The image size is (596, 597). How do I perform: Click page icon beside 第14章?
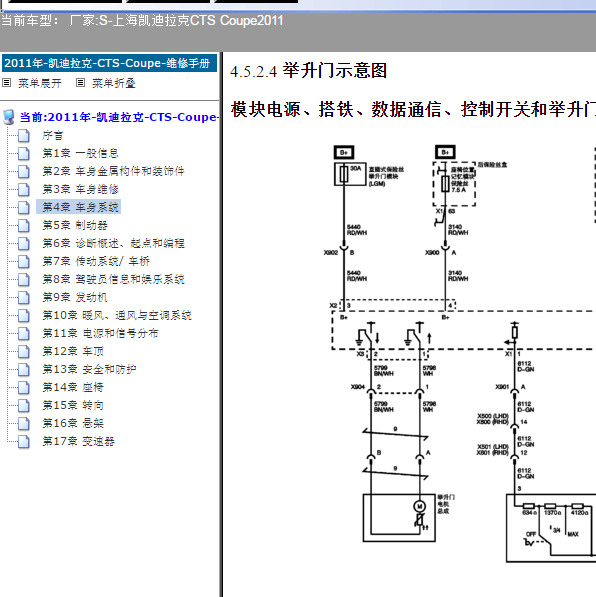24,387
